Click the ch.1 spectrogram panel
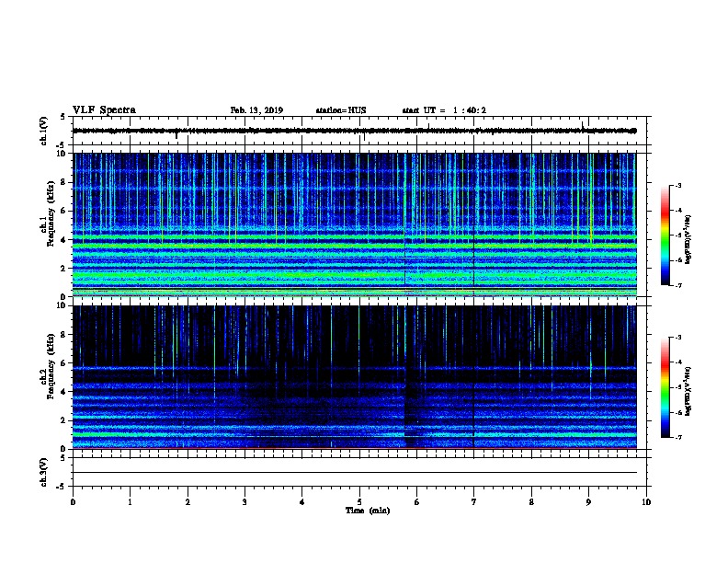The image size is (728, 563). tap(355, 224)
